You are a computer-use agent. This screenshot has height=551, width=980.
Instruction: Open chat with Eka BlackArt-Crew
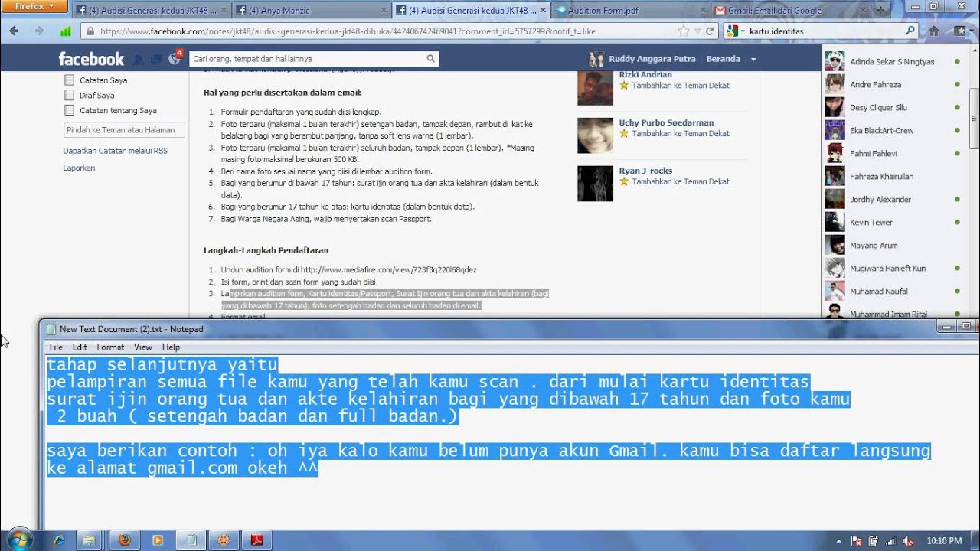[x=893, y=131]
